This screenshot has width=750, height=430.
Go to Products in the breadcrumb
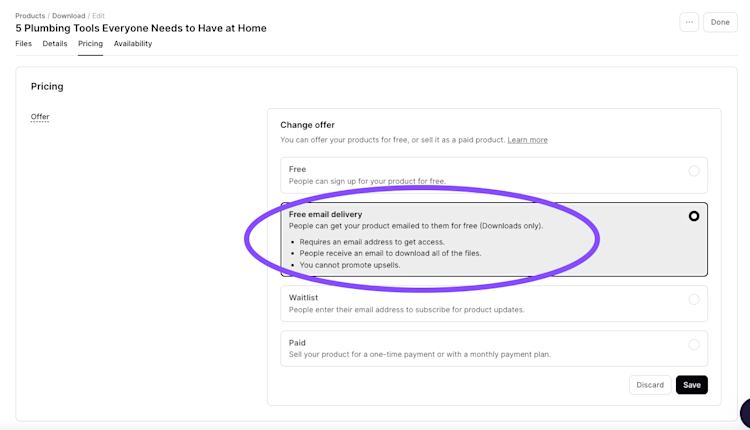[x=30, y=16]
